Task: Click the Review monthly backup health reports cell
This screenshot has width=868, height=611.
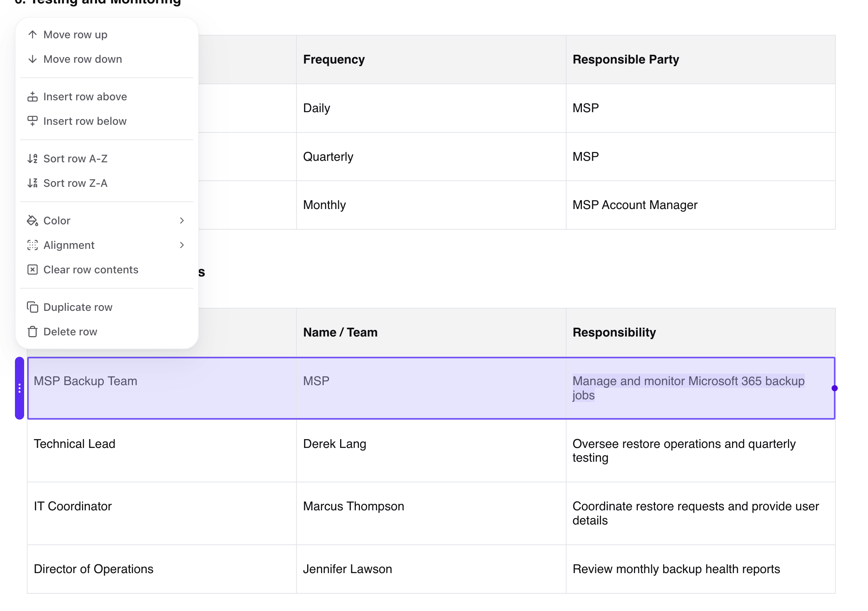Action: (701, 569)
